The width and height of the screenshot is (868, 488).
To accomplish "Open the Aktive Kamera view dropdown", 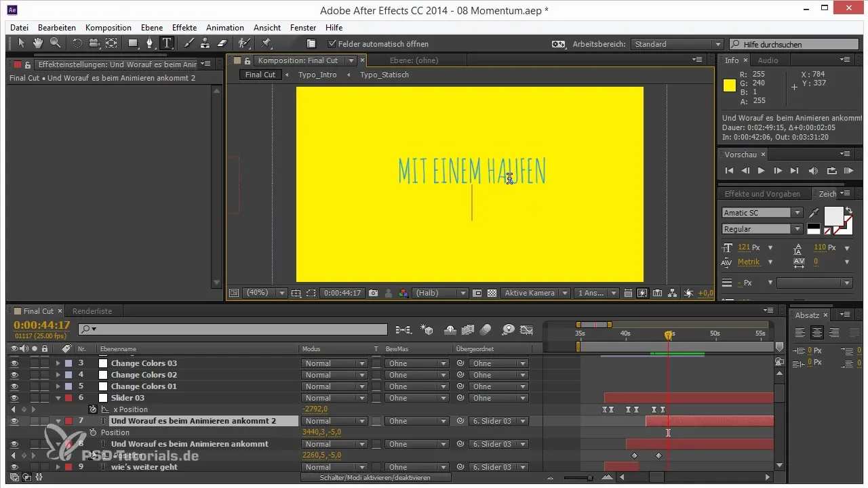I will coord(535,293).
